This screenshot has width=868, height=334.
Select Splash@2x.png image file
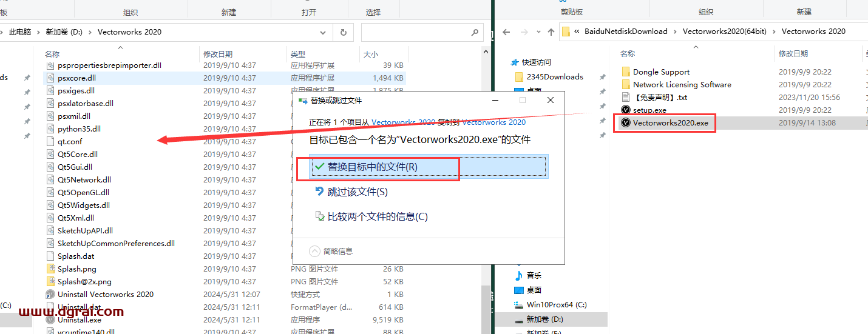pos(84,281)
